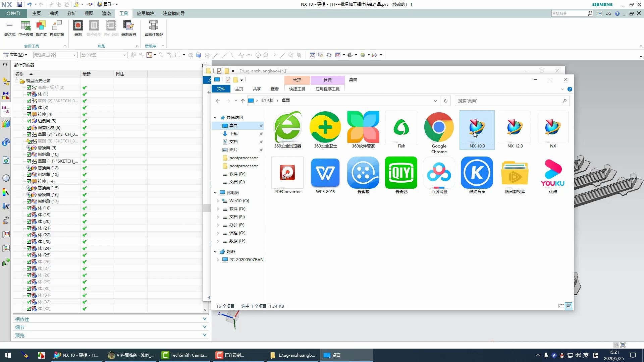Open 360安全浏览器 desktop icon
Image resolution: width=644 pixels, height=362 pixels.
click(287, 130)
